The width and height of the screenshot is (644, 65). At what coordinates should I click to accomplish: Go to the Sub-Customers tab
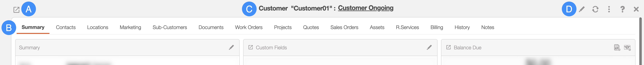coord(170,27)
